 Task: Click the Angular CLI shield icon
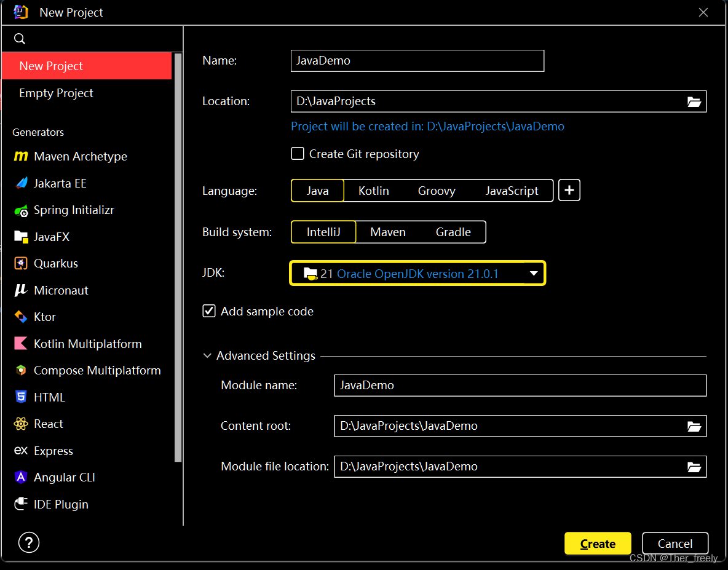click(21, 477)
